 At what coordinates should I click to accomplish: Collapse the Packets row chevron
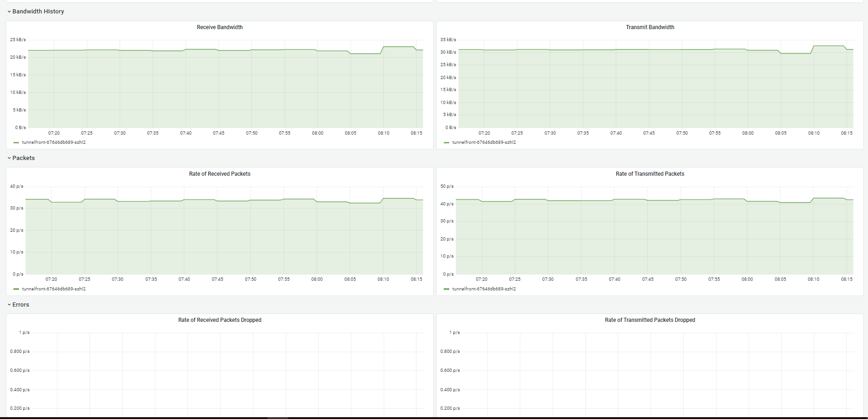(x=9, y=158)
